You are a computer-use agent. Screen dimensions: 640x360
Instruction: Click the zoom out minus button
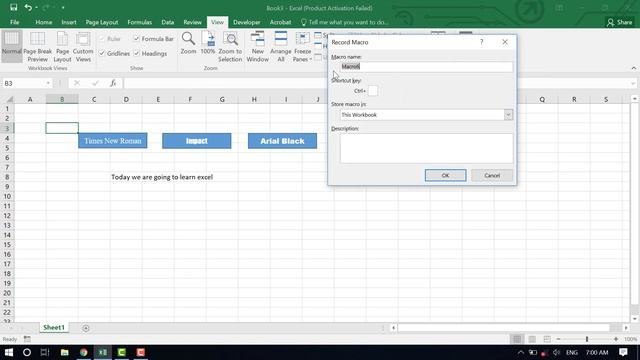558,339
